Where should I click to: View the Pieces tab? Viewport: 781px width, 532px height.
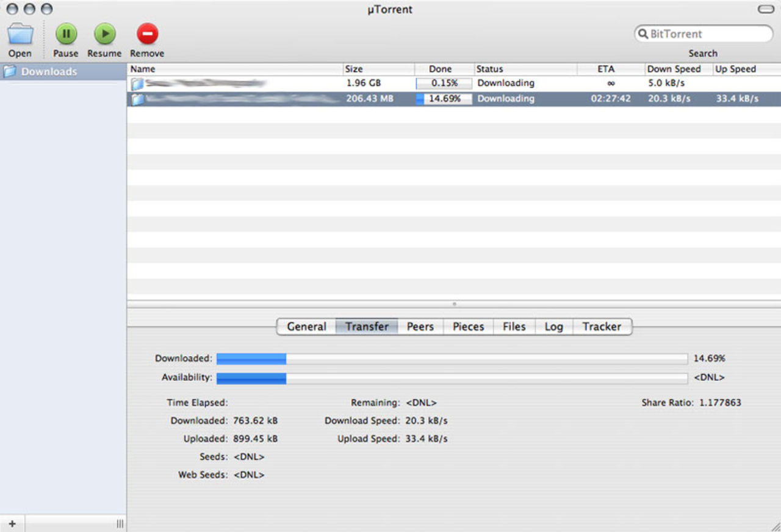(x=467, y=326)
